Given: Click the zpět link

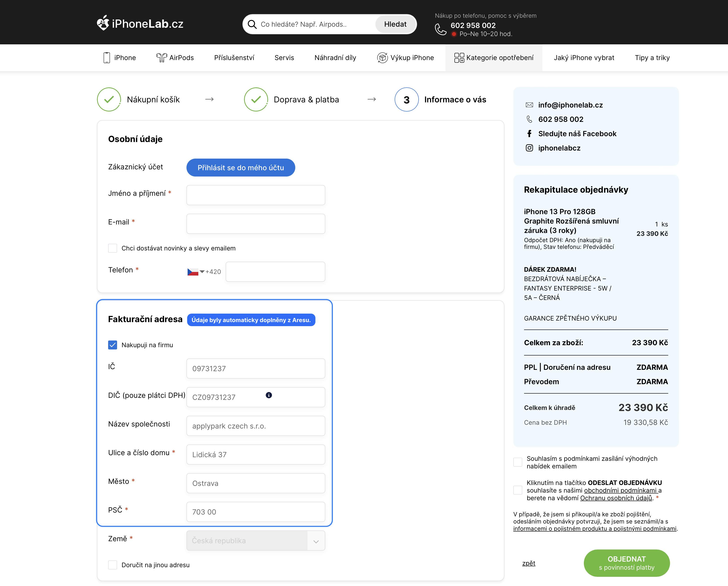Looking at the screenshot, I should coord(529,563).
